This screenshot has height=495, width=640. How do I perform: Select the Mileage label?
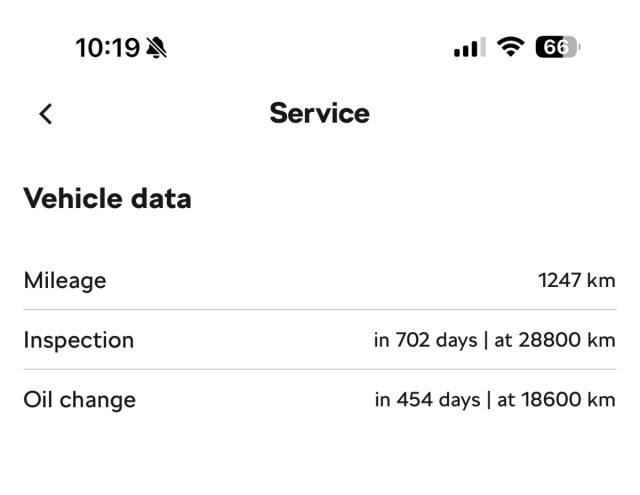point(65,280)
